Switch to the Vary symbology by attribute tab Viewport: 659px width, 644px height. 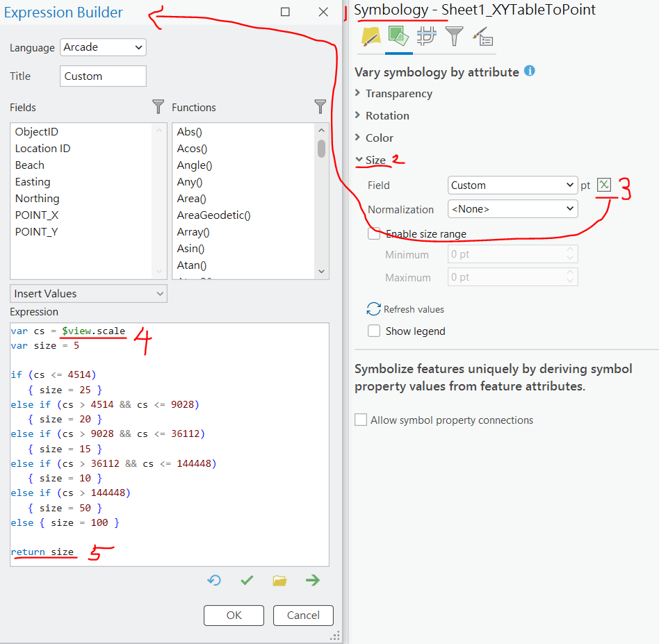(398, 38)
